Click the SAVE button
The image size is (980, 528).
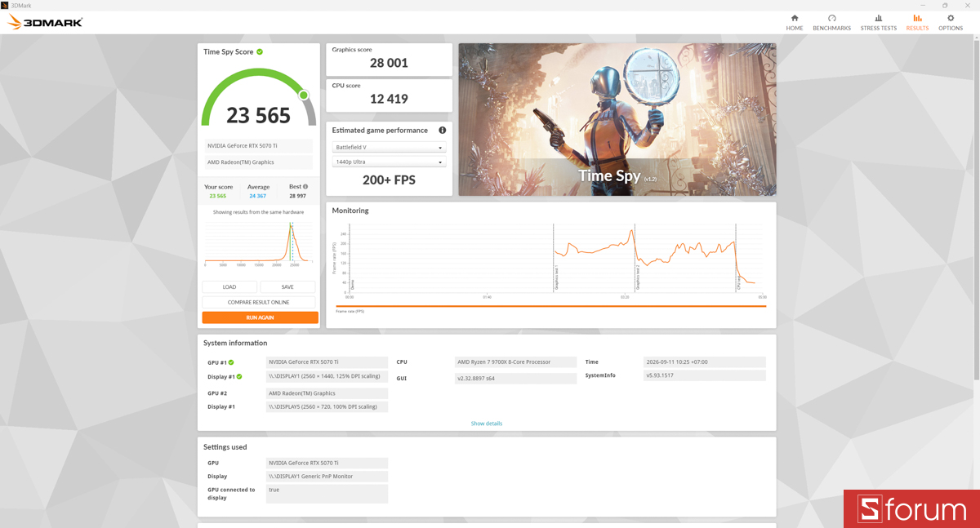tap(287, 287)
